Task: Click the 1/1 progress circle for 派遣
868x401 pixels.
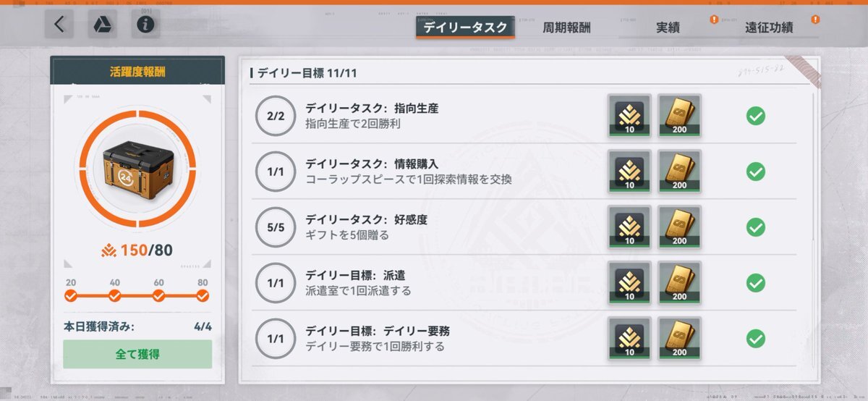Action: click(x=276, y=283)
